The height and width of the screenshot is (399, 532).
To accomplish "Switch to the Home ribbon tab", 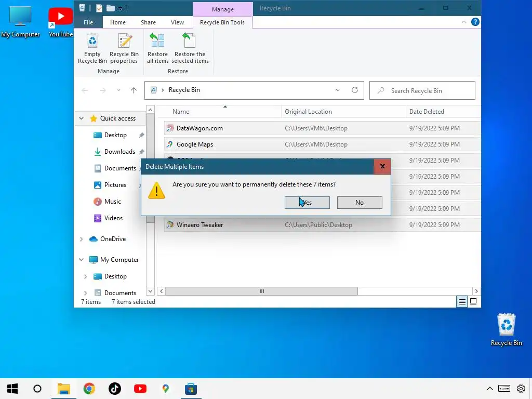I will (x=118, y=22).
